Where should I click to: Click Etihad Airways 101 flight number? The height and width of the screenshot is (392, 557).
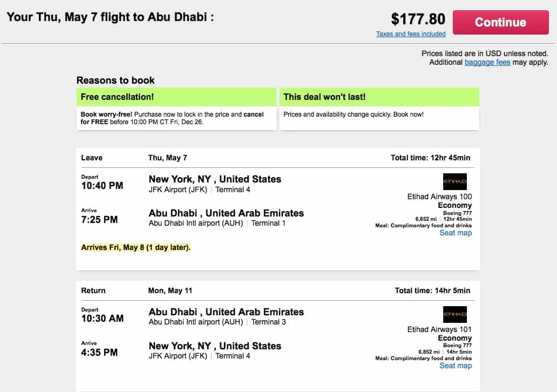pos(439,329)
